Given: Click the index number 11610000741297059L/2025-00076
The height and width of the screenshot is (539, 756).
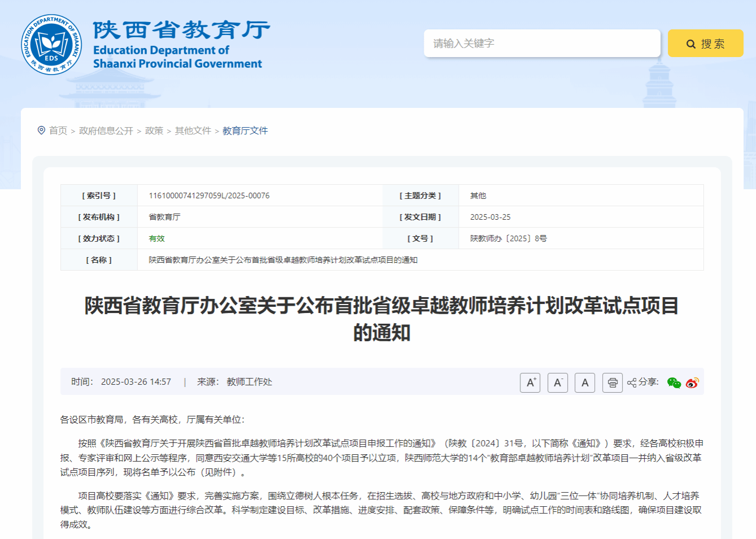Looking at the screenshot, I should pyautogui.click(x=209, y=195).
